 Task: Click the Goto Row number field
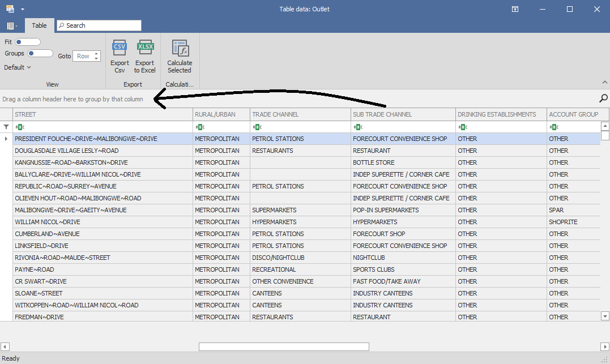click(x=83, y=56)
